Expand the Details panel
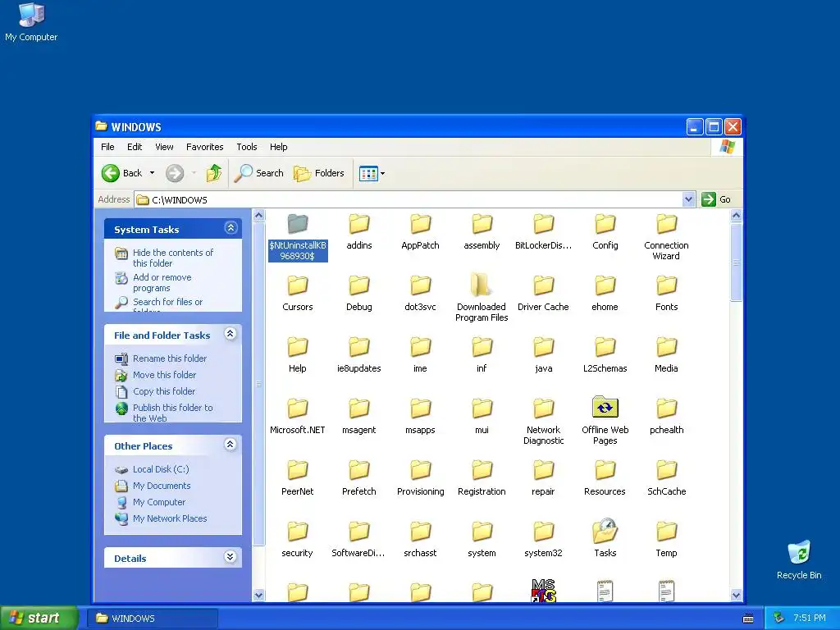840x630 pixels. point(231,557)
